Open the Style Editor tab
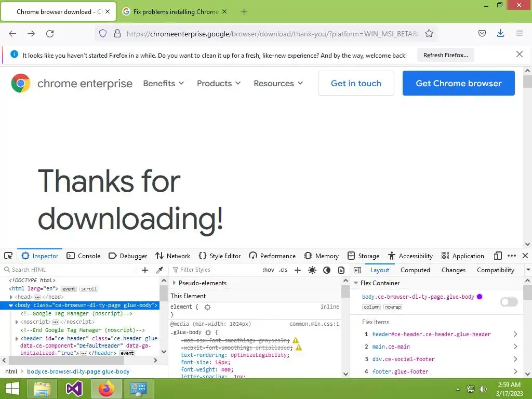The height and width of the screenshot is (399, 532). (x=220, y=256)
